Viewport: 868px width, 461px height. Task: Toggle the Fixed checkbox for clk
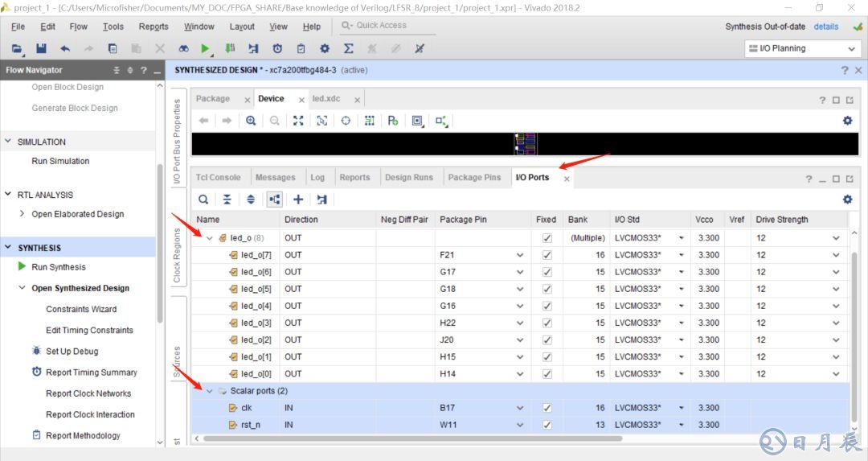coord(547,408)
